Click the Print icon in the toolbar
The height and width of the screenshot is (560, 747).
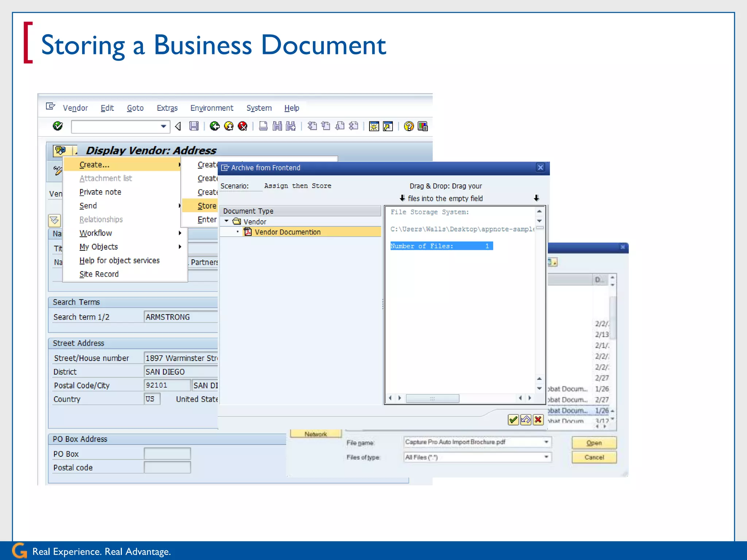click(x=263, y=126)
